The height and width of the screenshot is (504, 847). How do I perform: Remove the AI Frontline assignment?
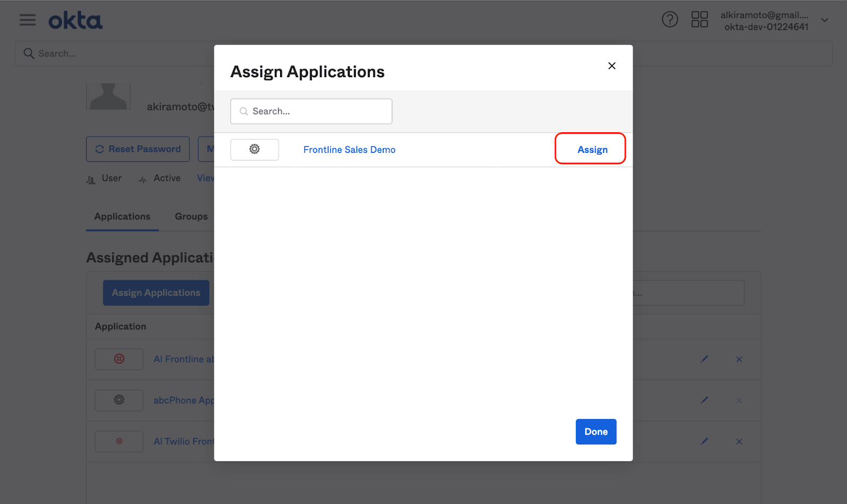pos(739,359)
